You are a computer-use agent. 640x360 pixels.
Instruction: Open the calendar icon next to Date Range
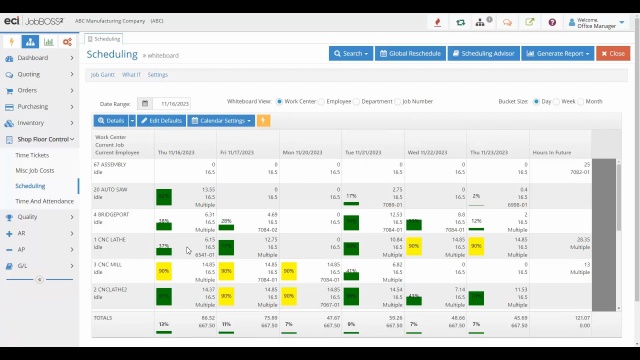click(145, 104)
